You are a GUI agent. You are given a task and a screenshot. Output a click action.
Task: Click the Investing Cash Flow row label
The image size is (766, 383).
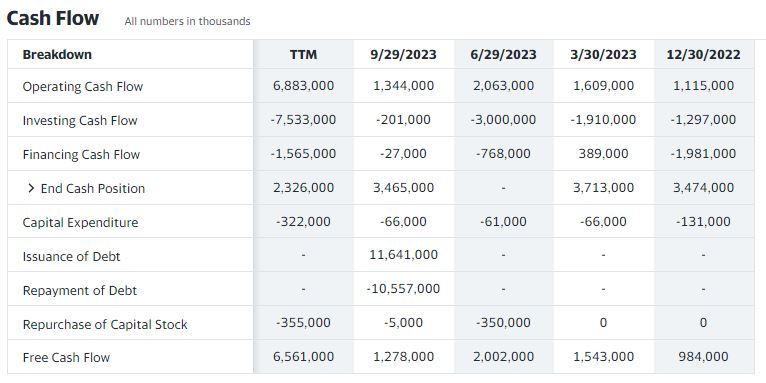(80, 121)
